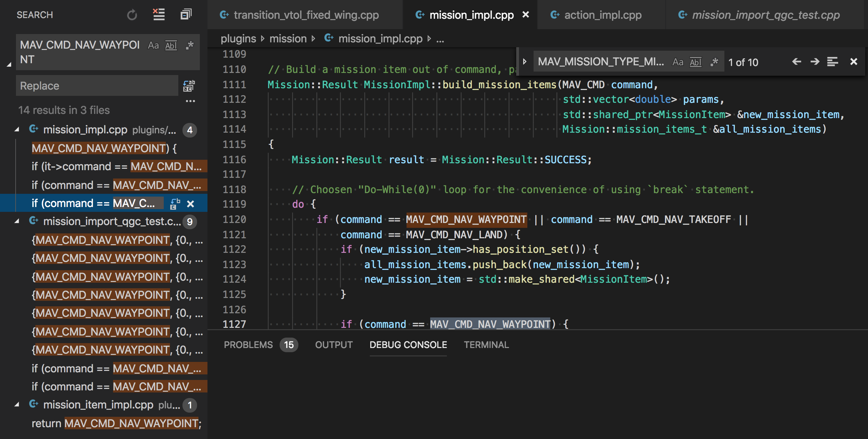Dismiss the selected search result
This screenshot has height=439, width=868.
(x=190, y=204)
